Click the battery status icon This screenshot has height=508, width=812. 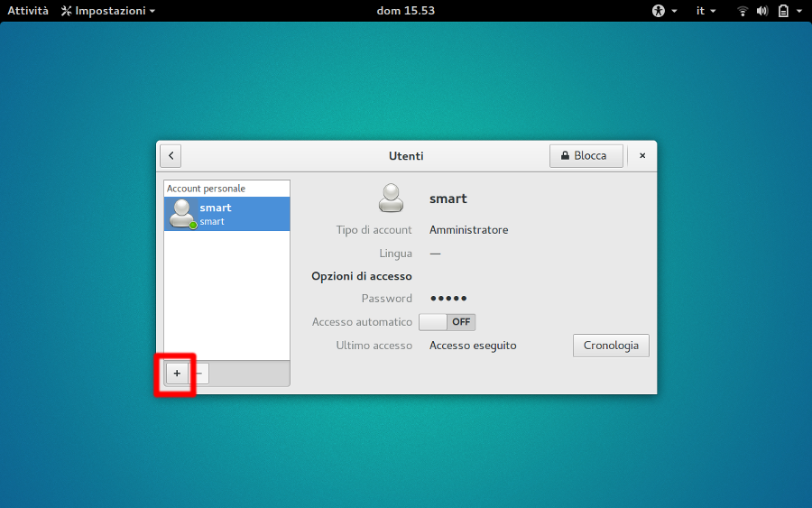782,11
